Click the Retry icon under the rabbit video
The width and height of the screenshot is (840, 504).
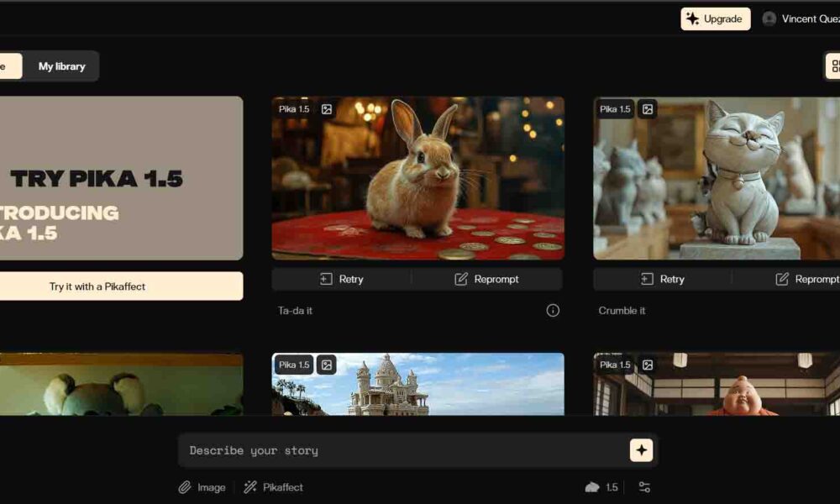click(326, 279)
